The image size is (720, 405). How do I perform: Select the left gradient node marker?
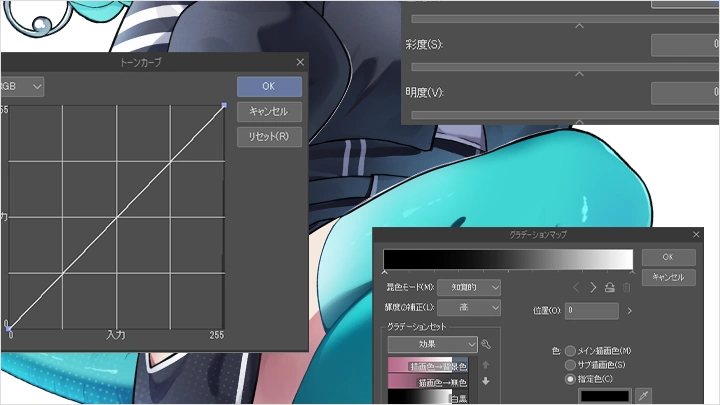(x=384, y=273)
